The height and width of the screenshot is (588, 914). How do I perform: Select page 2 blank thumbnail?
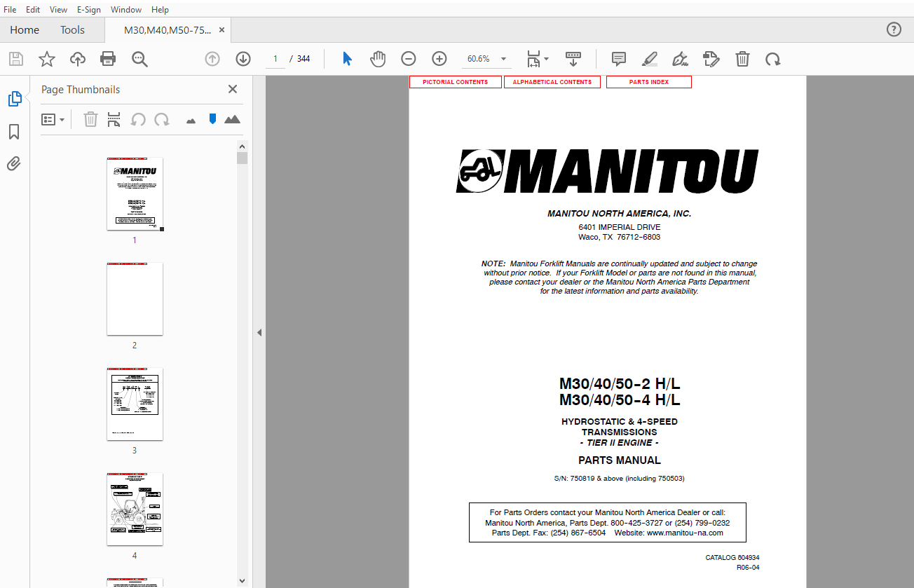coord(135,299)
